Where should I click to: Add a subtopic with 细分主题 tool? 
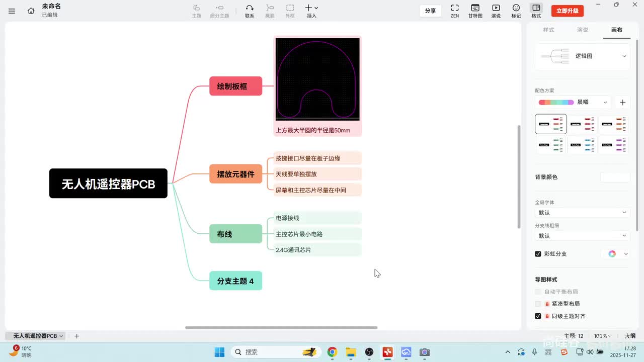pos(219,11)
